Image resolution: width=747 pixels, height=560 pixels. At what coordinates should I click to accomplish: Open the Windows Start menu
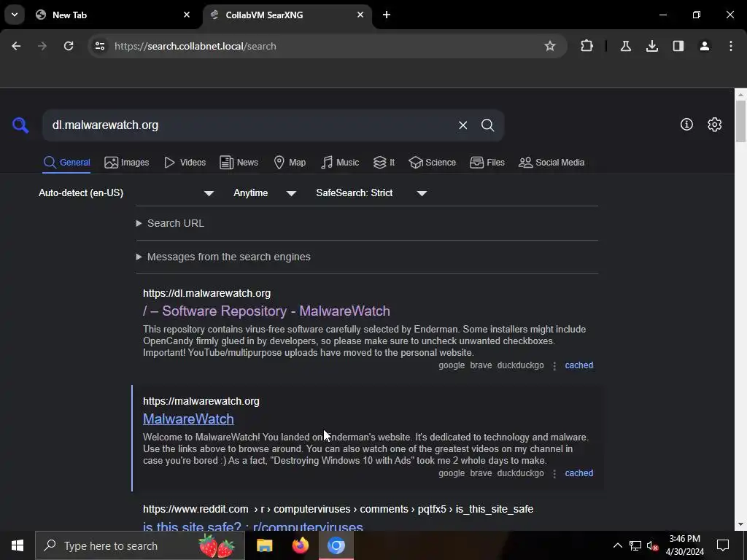coord(18,545)
